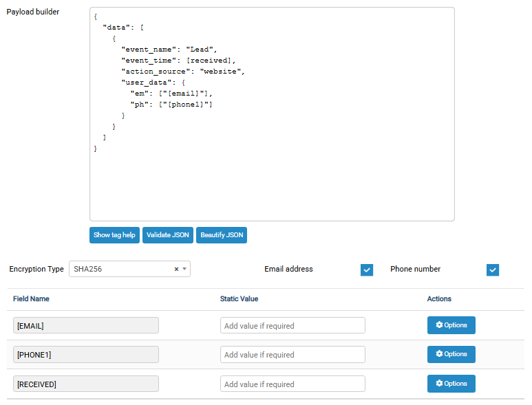Select the [RECEIVED] field name box
Image resolution: width=532 pixels, height=405 pixels.
click(x=86, y=384)
